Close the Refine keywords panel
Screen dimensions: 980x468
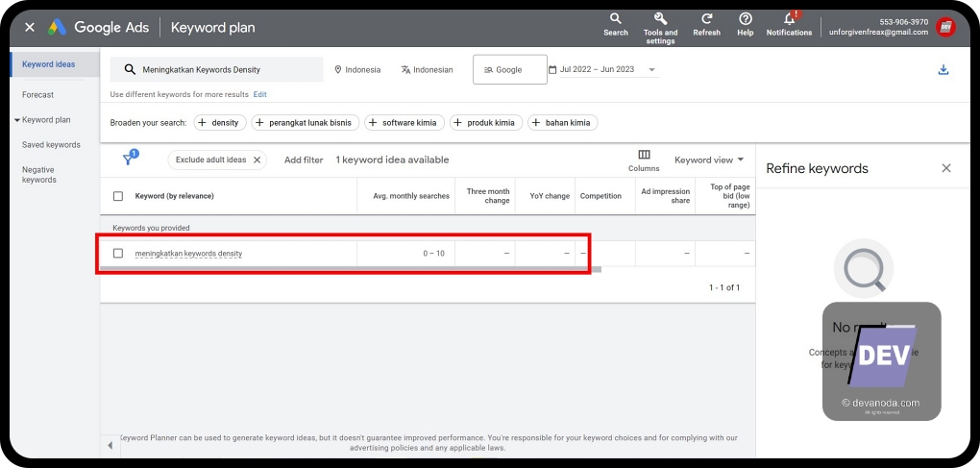point(946,168)
